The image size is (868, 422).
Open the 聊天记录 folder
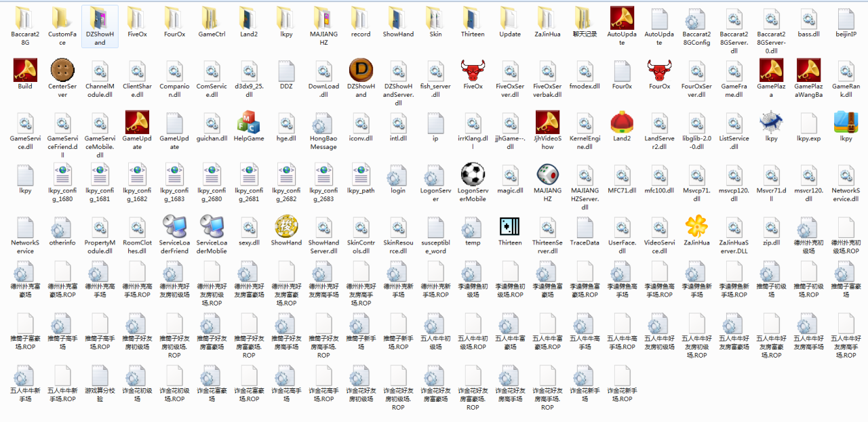[x=585, y=18]
